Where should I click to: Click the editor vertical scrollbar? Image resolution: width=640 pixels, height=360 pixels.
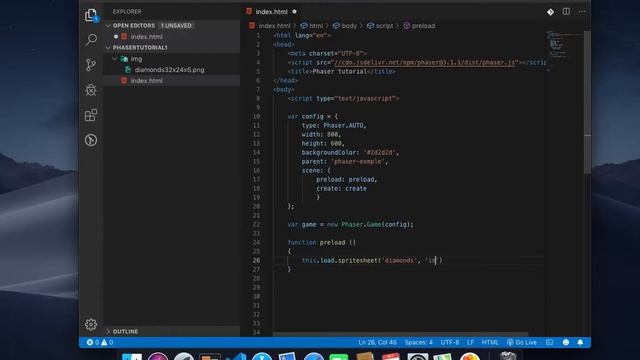587,102
